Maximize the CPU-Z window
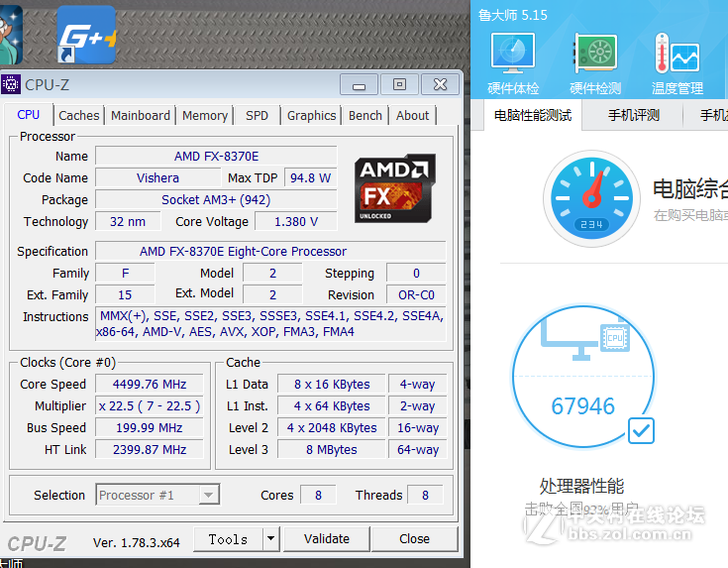Screen dimensions: 728x568 click(x=399, y=84)
